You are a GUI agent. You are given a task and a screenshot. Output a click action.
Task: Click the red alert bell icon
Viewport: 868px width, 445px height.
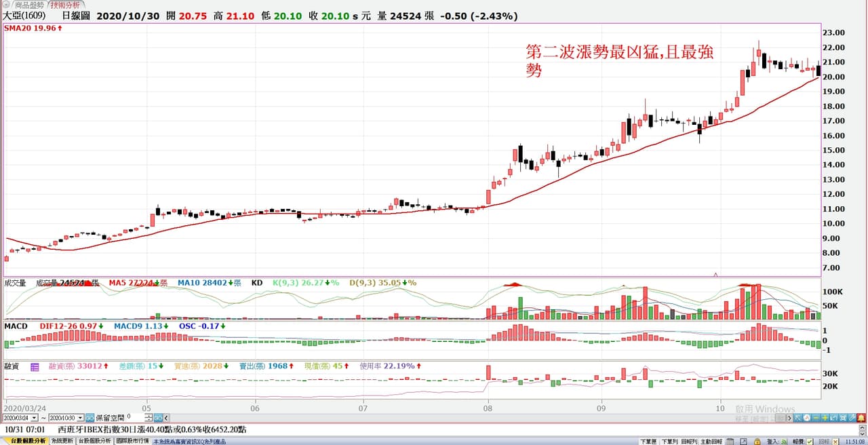[861, 418]
